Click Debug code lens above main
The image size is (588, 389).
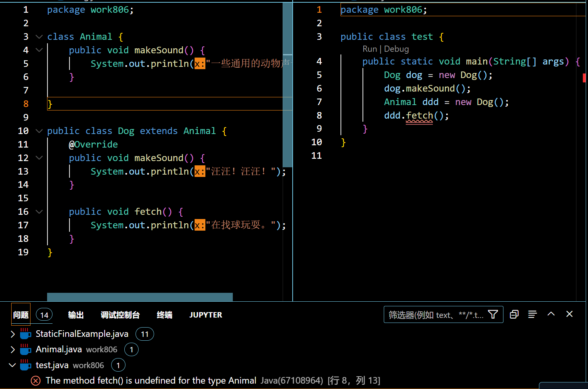click(x=397, y=49)
